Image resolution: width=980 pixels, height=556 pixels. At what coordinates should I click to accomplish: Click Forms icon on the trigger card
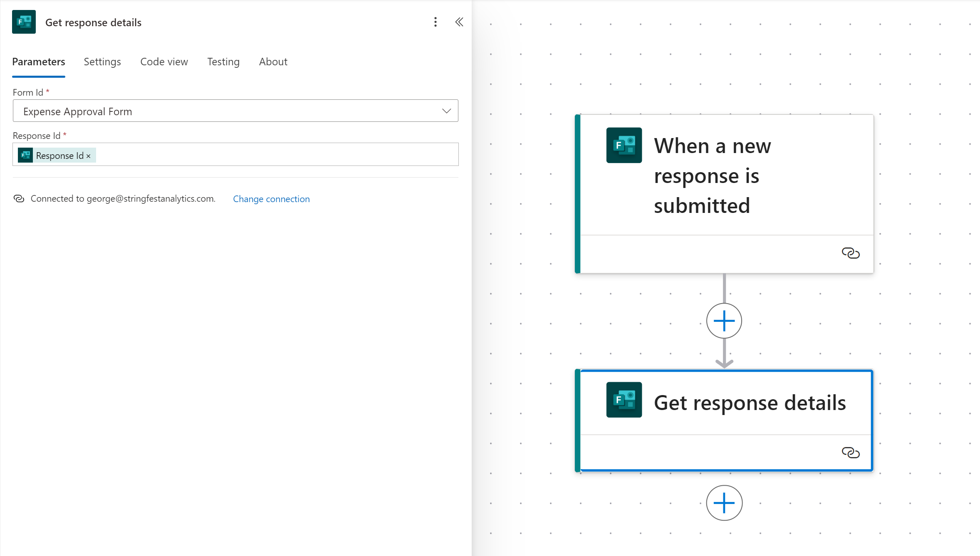coord(624,145)
